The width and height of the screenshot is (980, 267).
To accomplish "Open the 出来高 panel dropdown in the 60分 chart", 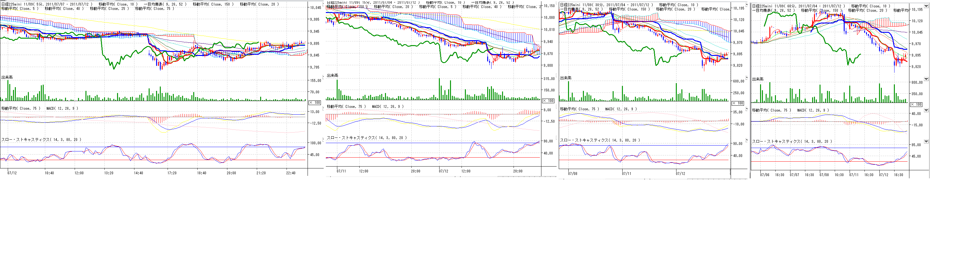I will (x=926, y=79).
